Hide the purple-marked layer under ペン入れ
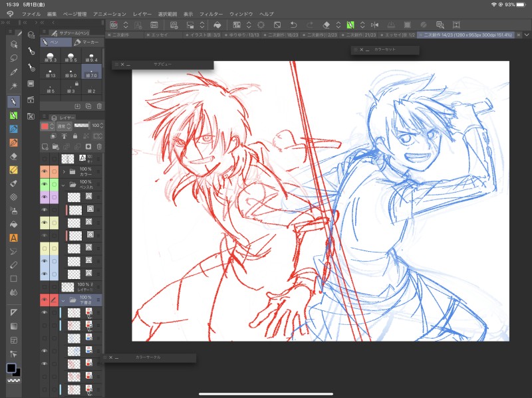The image size is (532, 398). point(45,197)
